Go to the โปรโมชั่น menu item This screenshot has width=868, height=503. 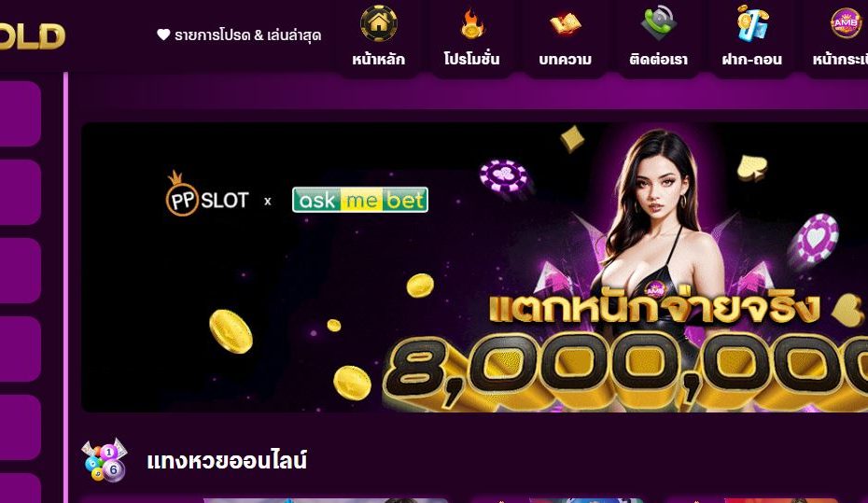coord(471,59)
